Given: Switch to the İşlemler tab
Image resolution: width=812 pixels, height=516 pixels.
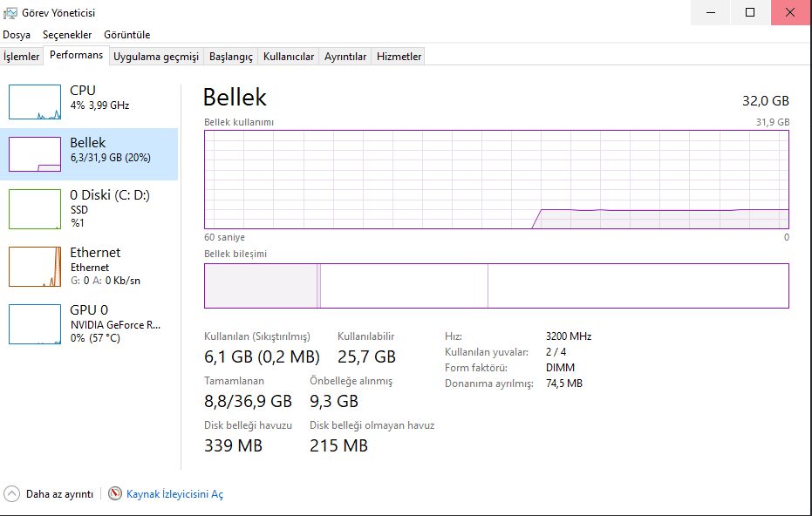Looking at the screenshot, I should click(22, 57).
